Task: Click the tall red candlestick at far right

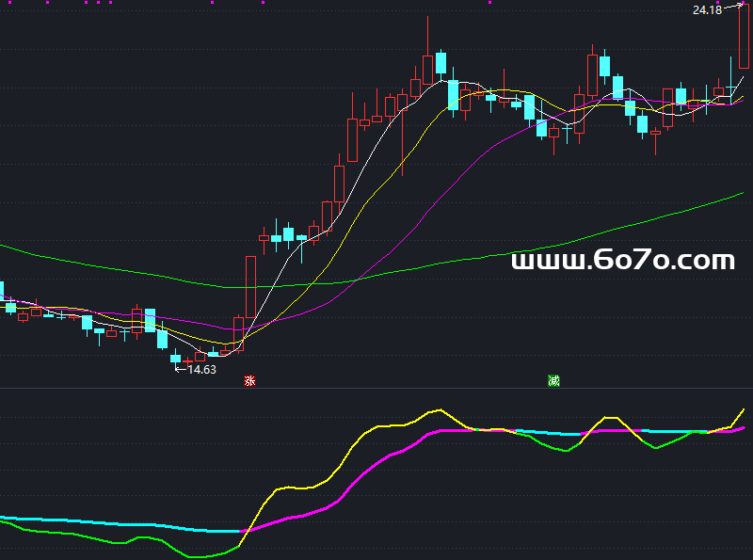Action: pos(744,38)
